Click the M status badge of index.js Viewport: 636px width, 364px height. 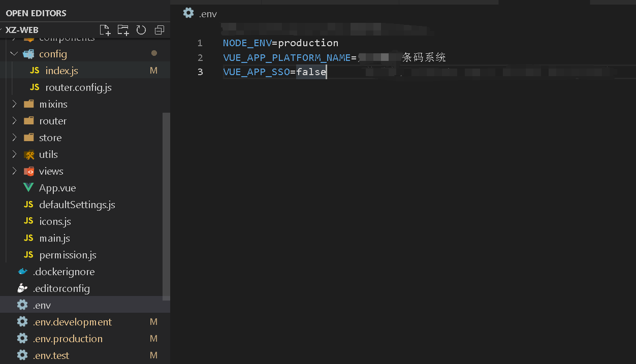pyautogui.click(x=153, y=71)
